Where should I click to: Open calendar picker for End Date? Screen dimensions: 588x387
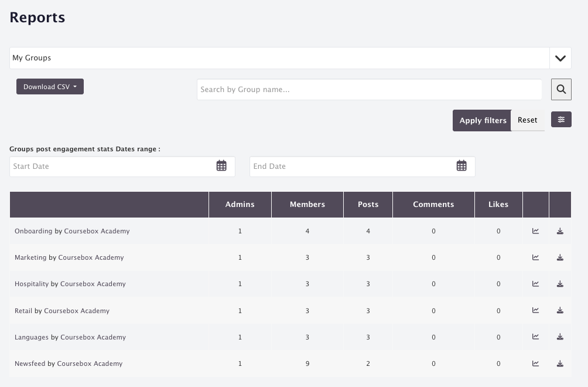[x=461, y=165]
